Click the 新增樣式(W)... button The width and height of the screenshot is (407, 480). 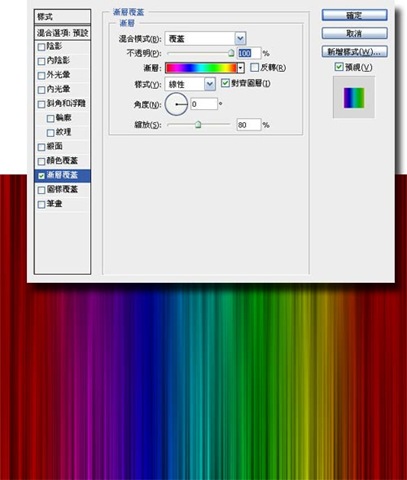[354, 52]
